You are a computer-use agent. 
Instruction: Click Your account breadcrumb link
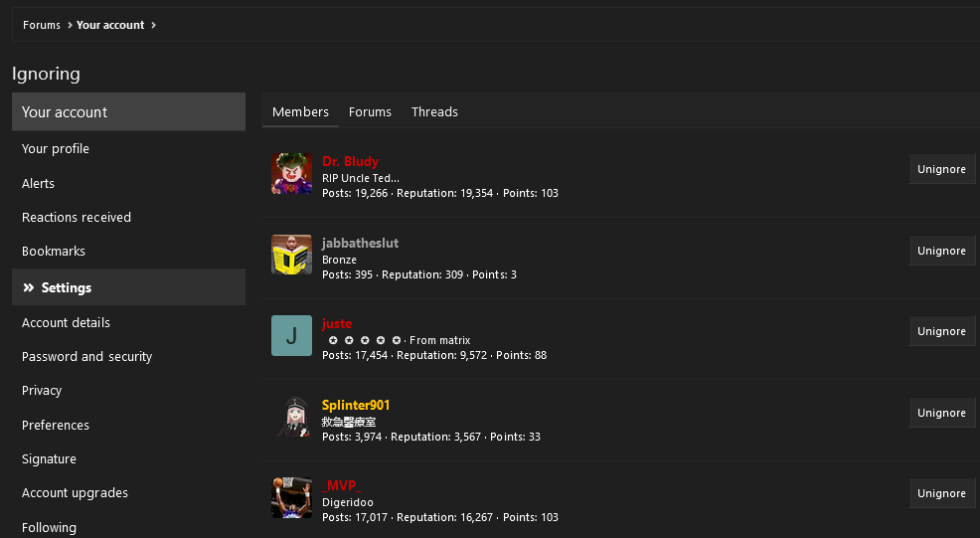coord(110,25)
